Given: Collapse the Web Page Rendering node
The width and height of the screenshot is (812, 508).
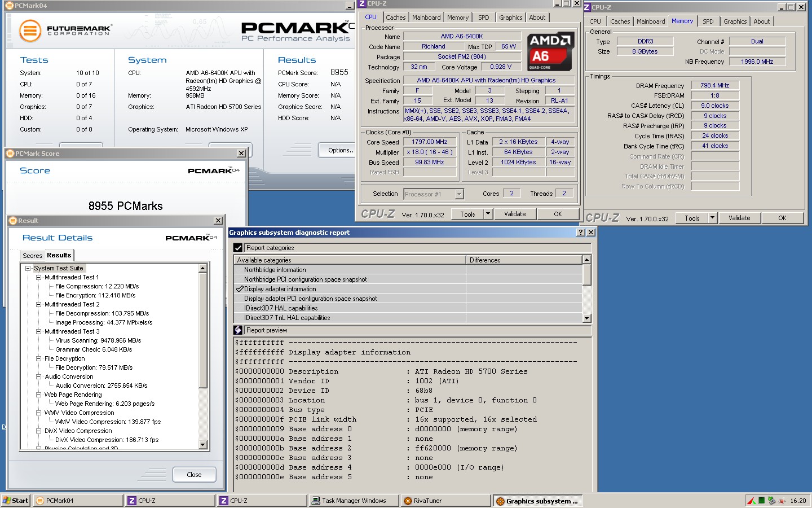Looking at the screenshot, I should [38, 395].
